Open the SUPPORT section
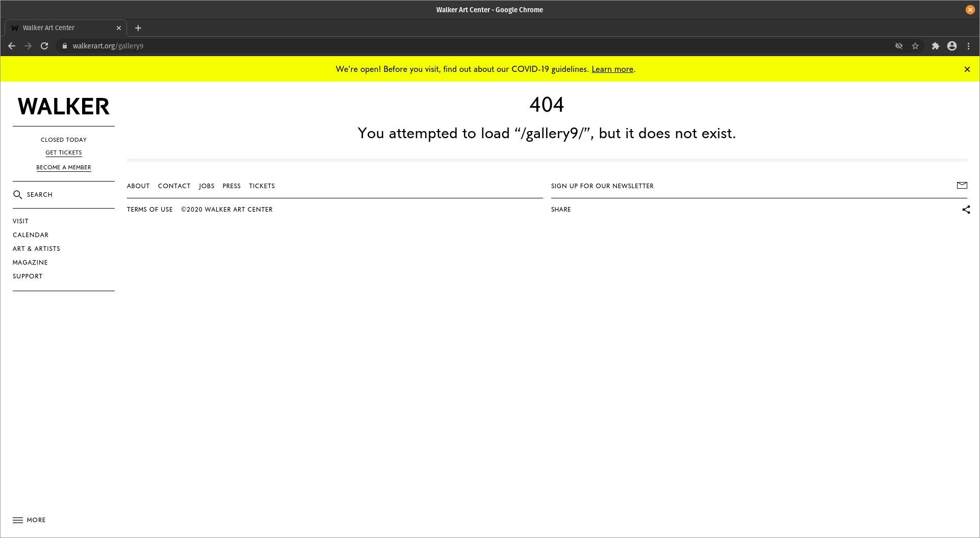The width and height of the screenshot is (980, 538). click(28, 276)
